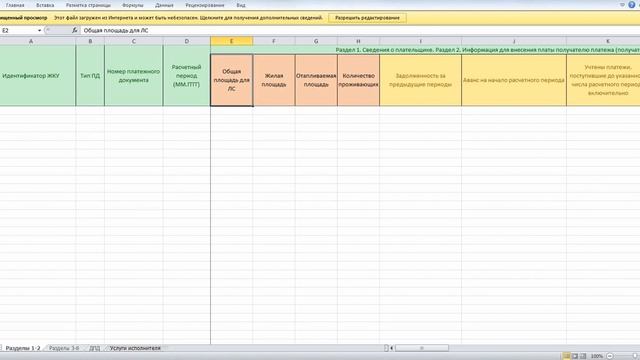
Task: Select column G header
Action: click(316, 41)
